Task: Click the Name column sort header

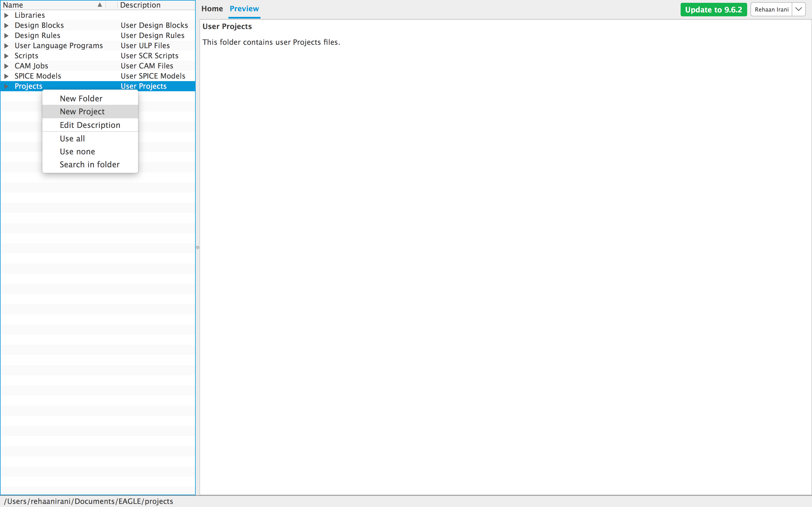Action: point(50,5)
